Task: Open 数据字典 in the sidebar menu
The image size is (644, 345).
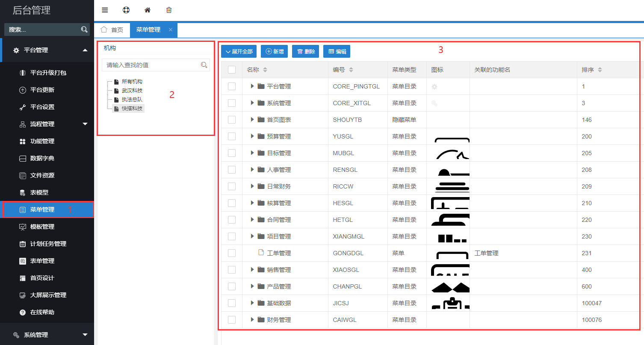Action: 42,158
